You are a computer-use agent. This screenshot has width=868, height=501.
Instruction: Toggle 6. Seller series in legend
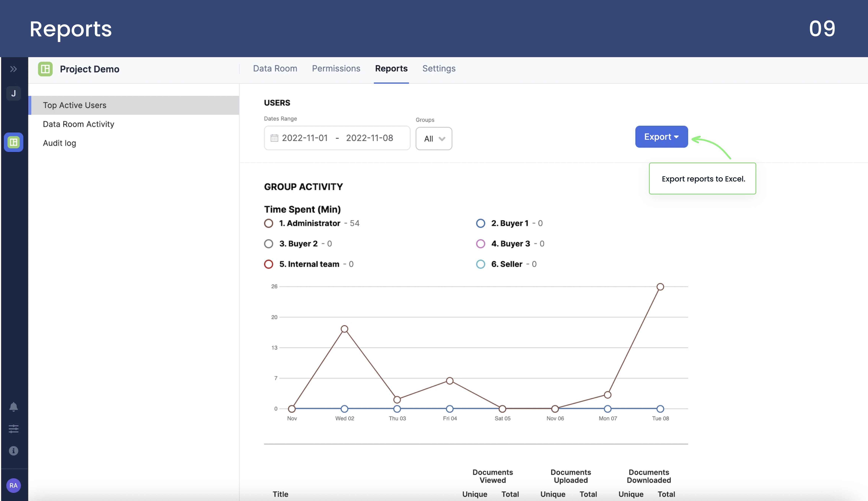506,264
